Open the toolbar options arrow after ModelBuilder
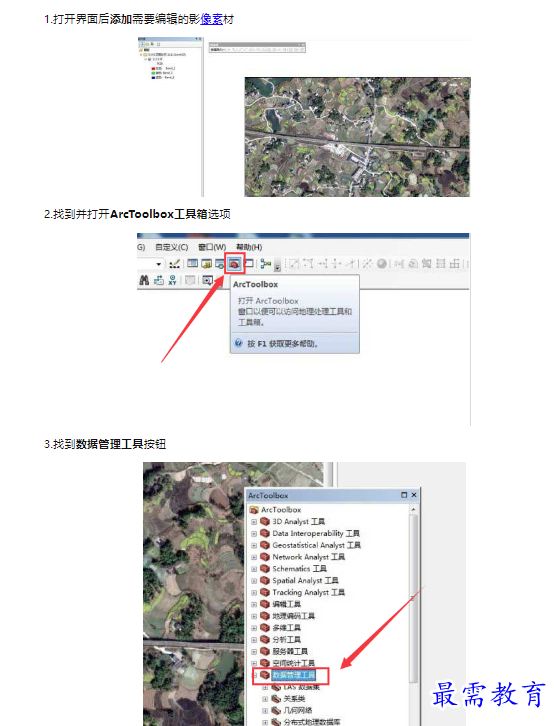 point(277,266)
